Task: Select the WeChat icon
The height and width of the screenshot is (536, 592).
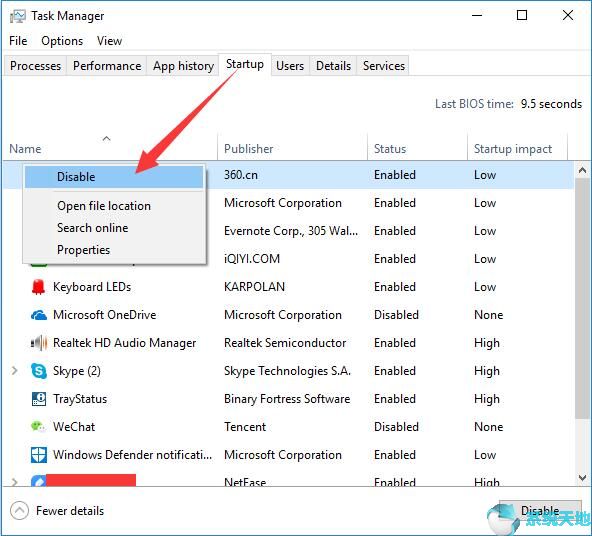Action: pos(38,427)
